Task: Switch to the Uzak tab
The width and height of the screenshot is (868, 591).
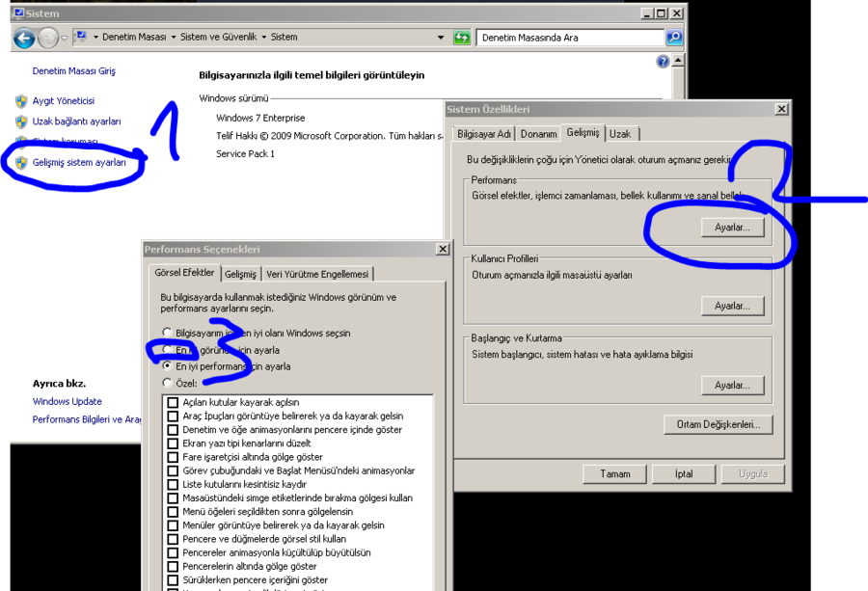Action: tap(620, 134)
